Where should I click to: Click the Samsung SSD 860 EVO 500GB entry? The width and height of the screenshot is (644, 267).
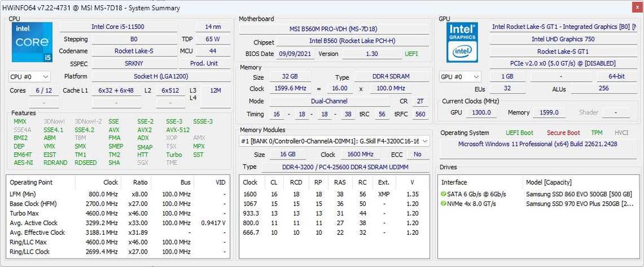click(579, 194)
